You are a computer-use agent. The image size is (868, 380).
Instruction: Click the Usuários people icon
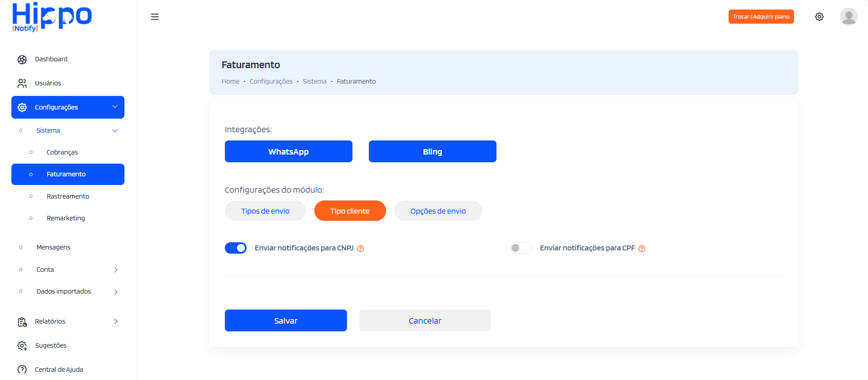tap(22, 84)
